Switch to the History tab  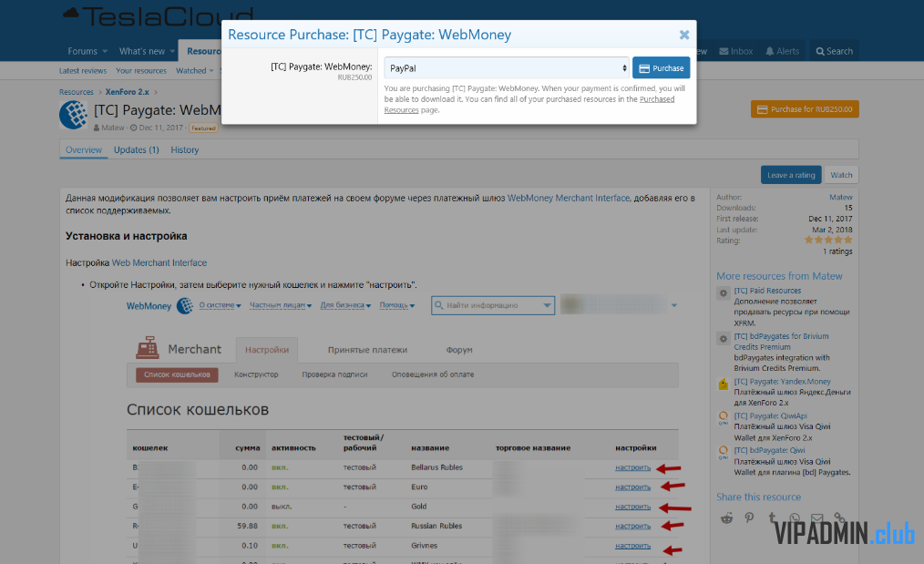(184, 149)
